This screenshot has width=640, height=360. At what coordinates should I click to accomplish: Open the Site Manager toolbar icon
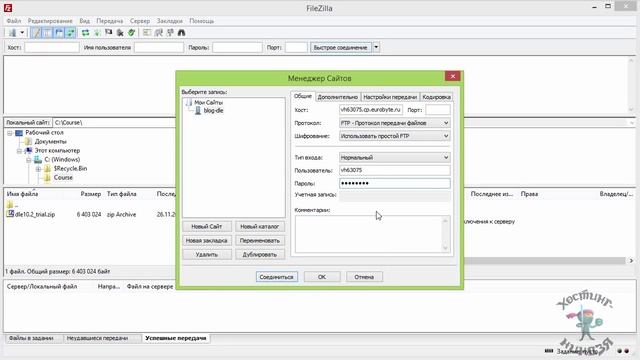(13, 33)
